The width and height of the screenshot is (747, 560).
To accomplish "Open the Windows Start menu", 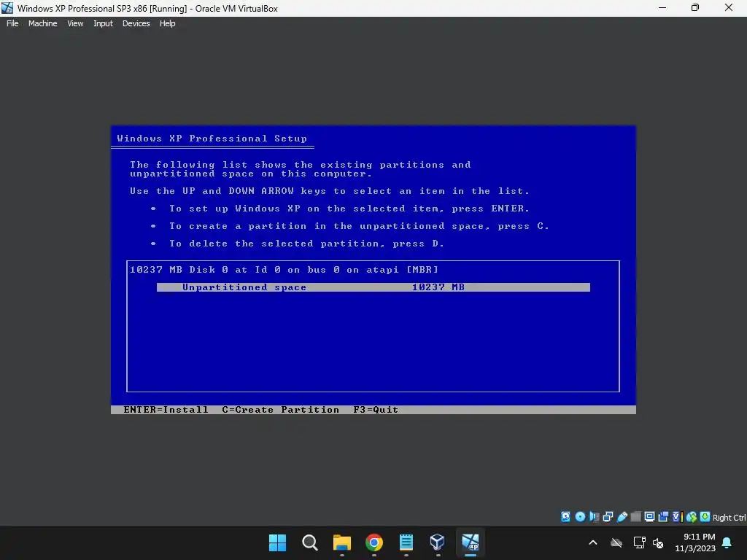I will [x=277, y=542].
